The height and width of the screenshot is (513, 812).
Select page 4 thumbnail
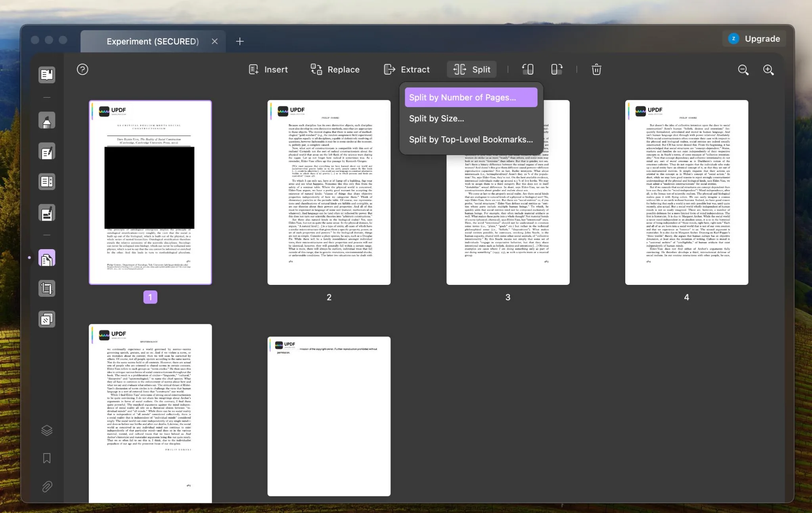click(x=687, y=192)
